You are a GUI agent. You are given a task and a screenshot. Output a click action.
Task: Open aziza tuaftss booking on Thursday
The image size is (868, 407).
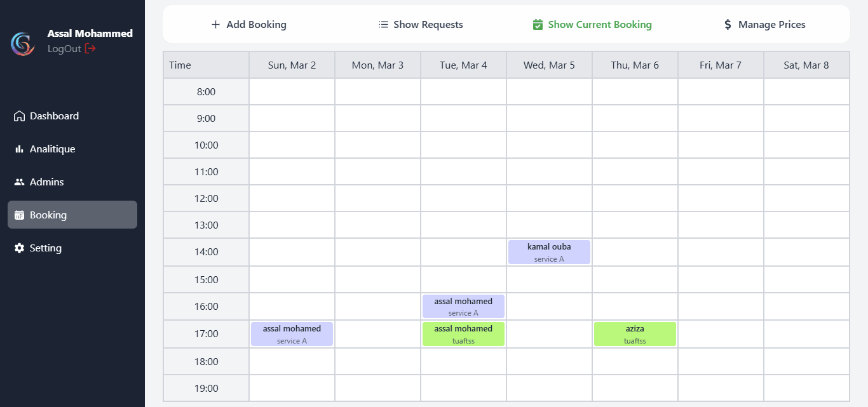(635, 334)
